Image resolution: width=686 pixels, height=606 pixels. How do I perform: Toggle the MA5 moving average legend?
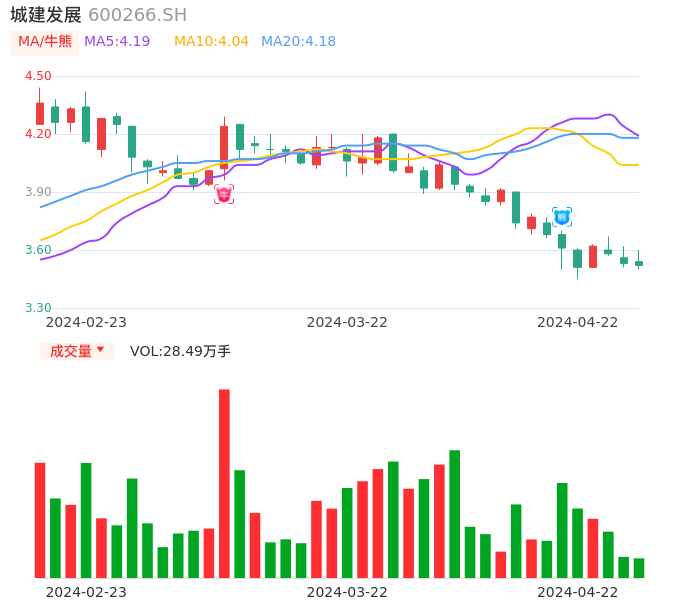pos(117,42)
